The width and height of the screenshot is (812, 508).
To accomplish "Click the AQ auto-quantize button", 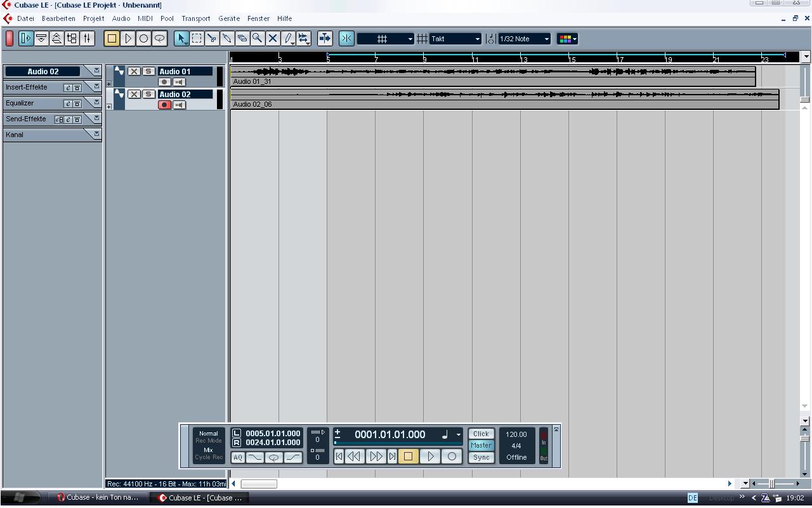I will click(237, 457).
